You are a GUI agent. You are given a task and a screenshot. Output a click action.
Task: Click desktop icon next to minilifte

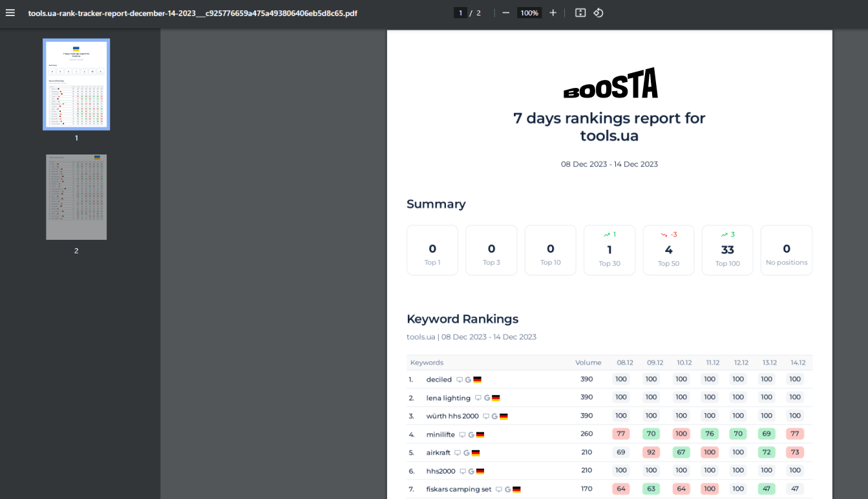pyautogui.click(x=462, y=435)
